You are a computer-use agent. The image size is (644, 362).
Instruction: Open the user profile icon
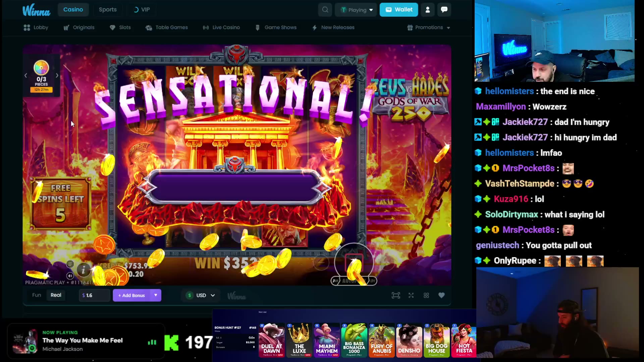(428, 10)
